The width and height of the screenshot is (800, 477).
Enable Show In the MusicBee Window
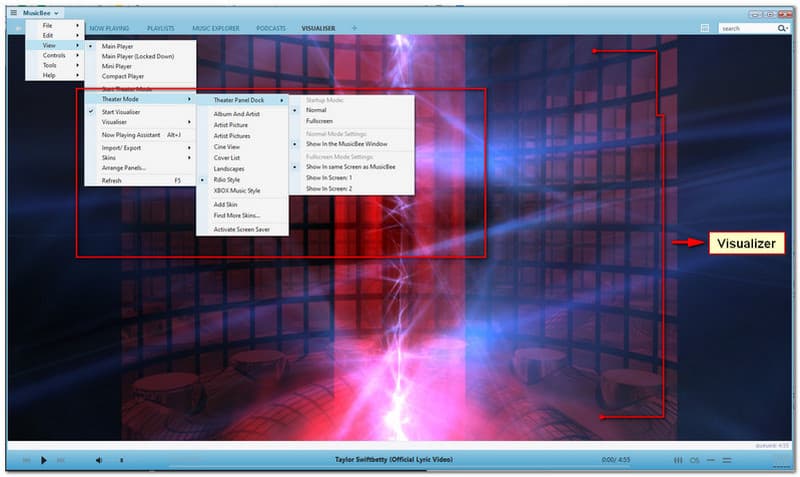click(352, 144)
